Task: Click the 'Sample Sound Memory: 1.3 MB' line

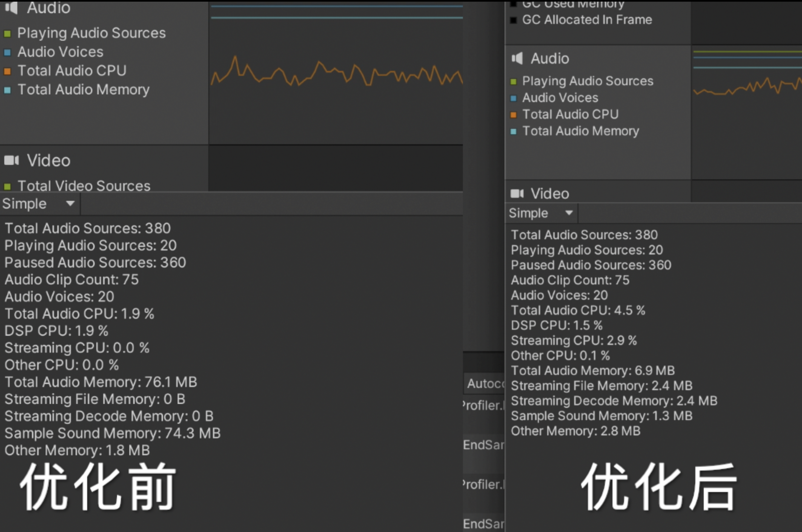Action: pyautogui.click(x=602, y=416)
